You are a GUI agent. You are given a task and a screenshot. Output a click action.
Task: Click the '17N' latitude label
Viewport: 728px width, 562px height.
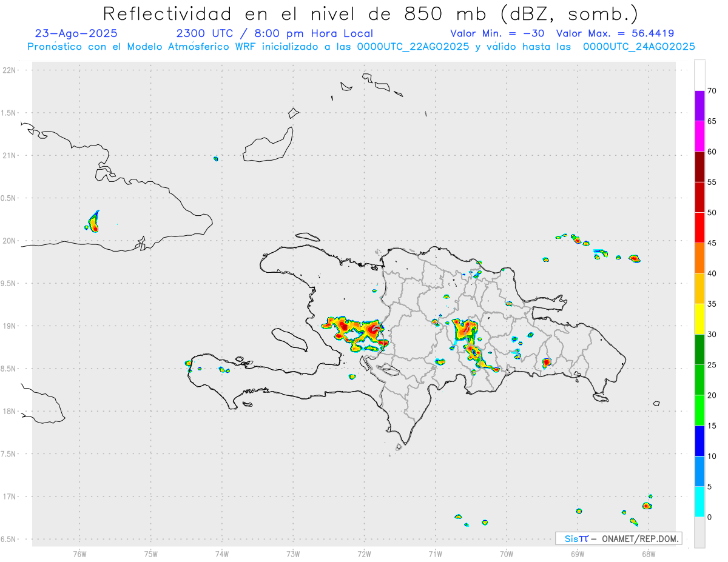coord(10,497)
